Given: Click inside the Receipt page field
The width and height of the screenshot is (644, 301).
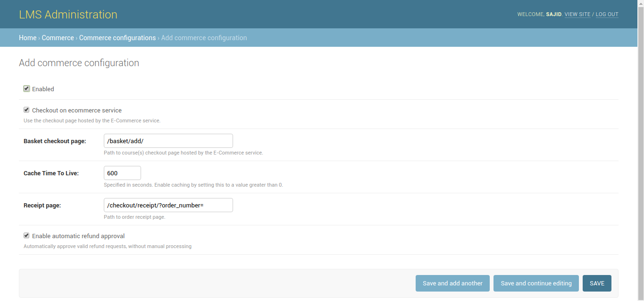Looking at the screenshot, I should pyautogui.click(x=168, y=205).
